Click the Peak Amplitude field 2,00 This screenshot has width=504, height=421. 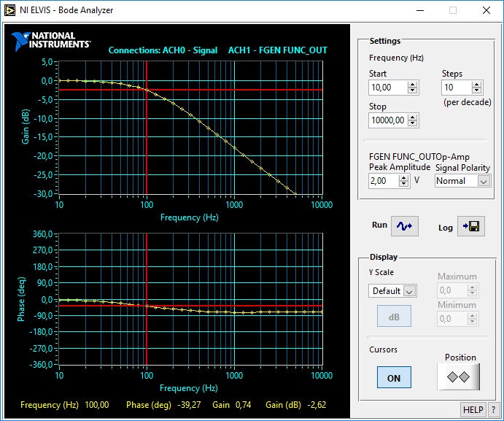click(384, 181)
